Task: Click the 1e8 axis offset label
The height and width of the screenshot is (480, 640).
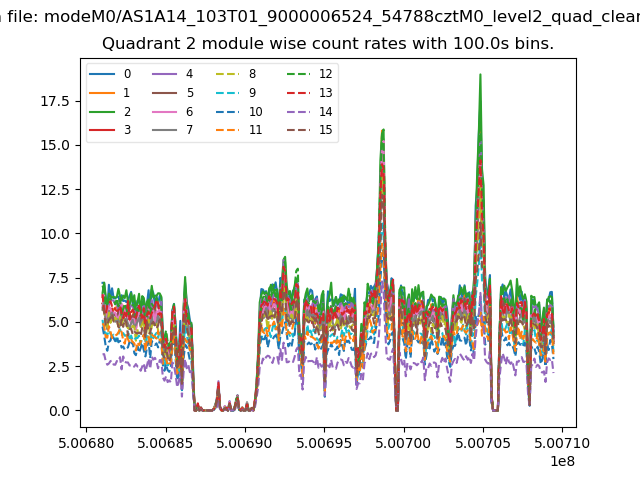Action: click(560, 462)
